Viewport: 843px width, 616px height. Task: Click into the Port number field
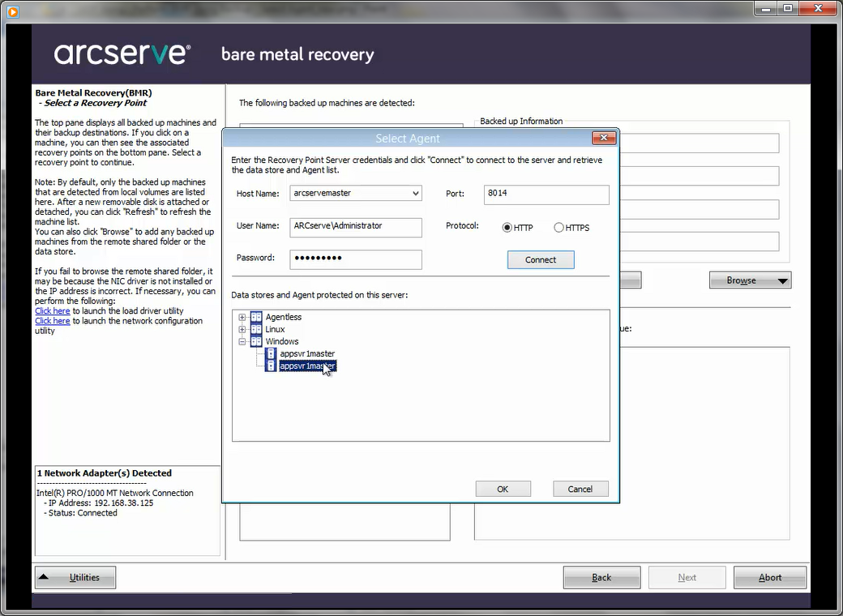(x=546, y=195)
